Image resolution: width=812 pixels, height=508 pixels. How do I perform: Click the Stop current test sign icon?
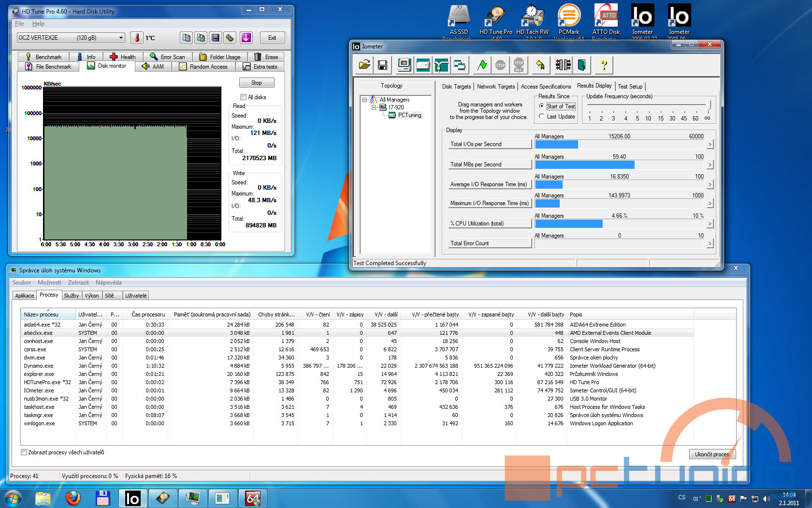[x=500, y=65]
